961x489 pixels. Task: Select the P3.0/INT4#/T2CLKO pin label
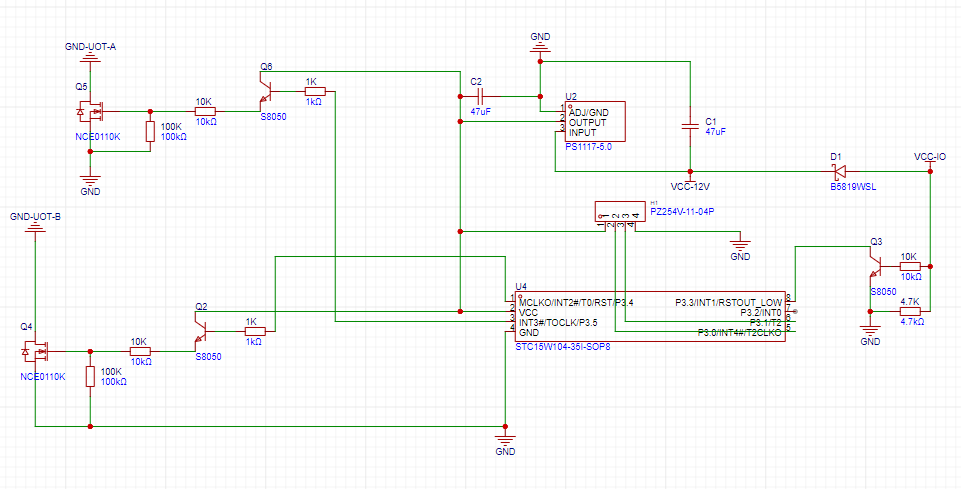point(740,332)
